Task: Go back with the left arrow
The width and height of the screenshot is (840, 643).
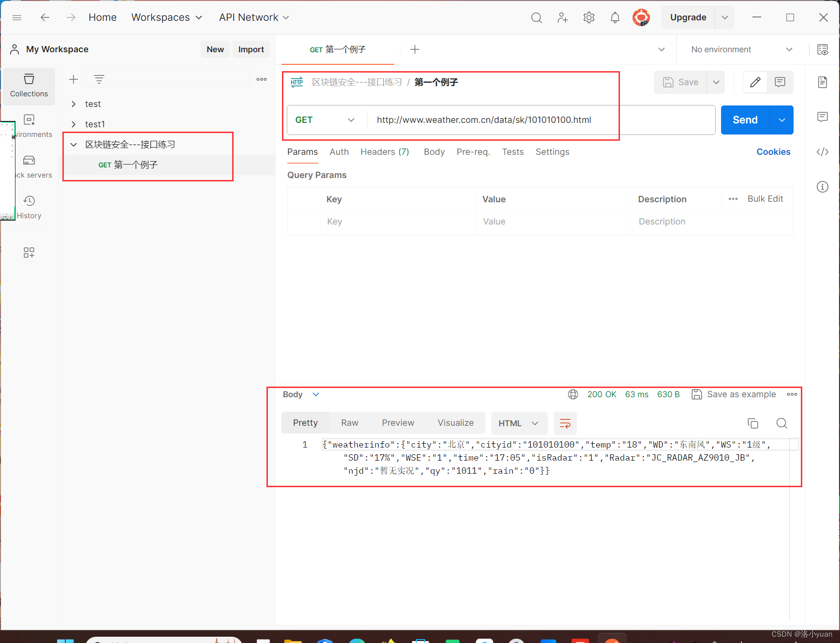Action: coord(45,17)
